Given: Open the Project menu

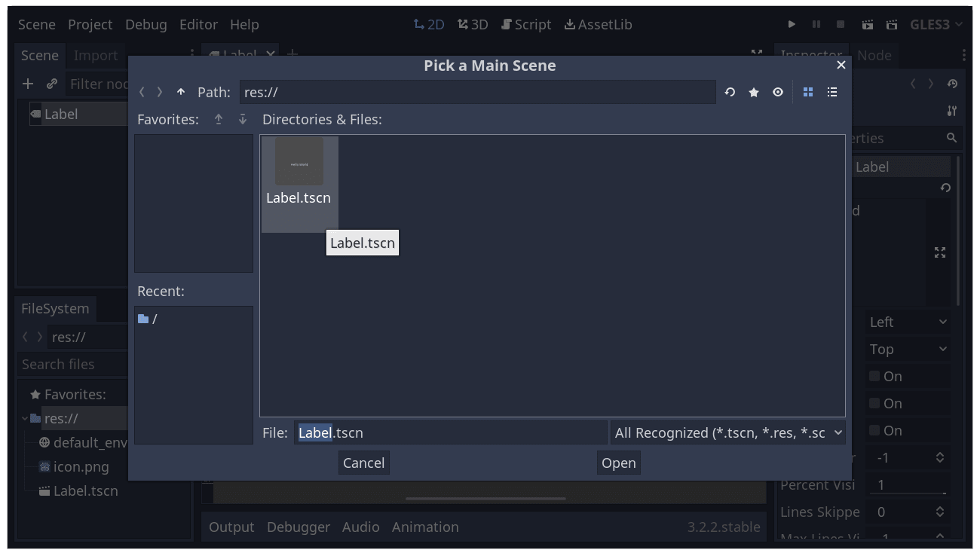Looking at the screenshot, I should (90, 24).
